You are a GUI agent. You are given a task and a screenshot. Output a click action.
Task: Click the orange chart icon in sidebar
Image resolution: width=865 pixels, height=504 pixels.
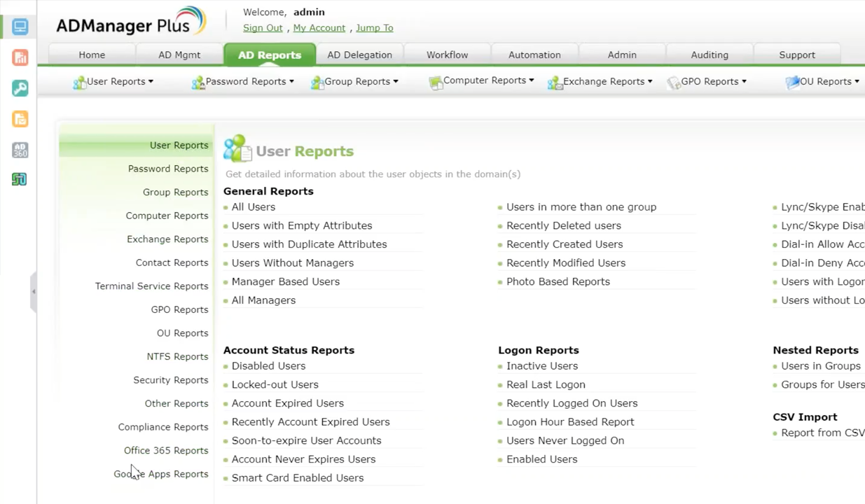20,57
